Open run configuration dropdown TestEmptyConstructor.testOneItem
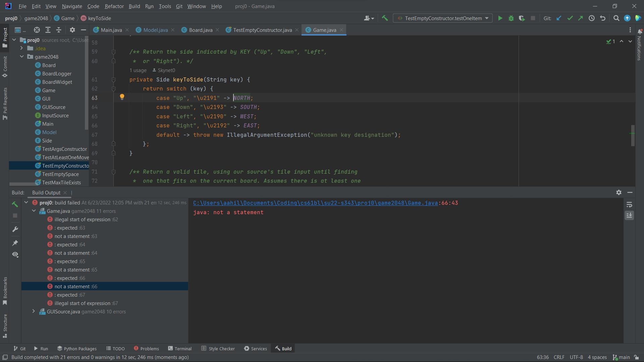The width and height of the screenshot is (644, 362). [x=443, y=18]
